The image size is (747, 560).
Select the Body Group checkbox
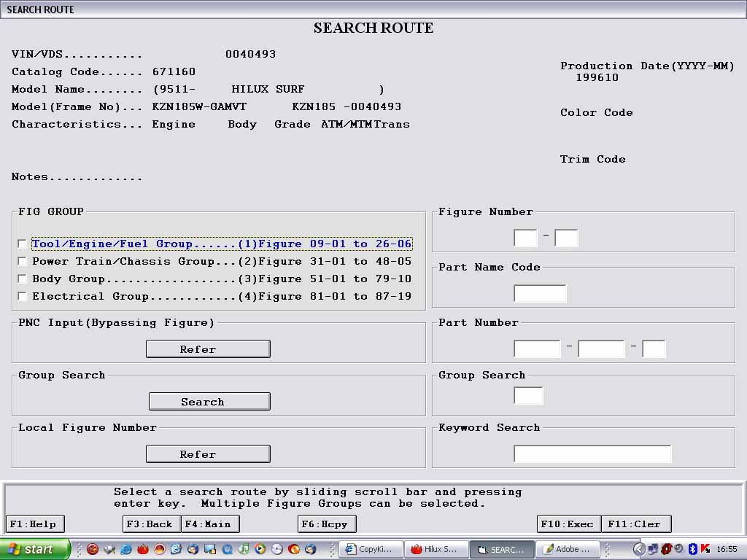[x=23, y=279]
